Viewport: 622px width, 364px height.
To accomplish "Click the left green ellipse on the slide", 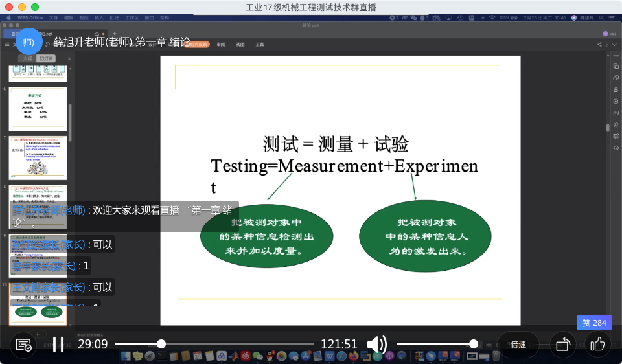I will coord(266,236).
